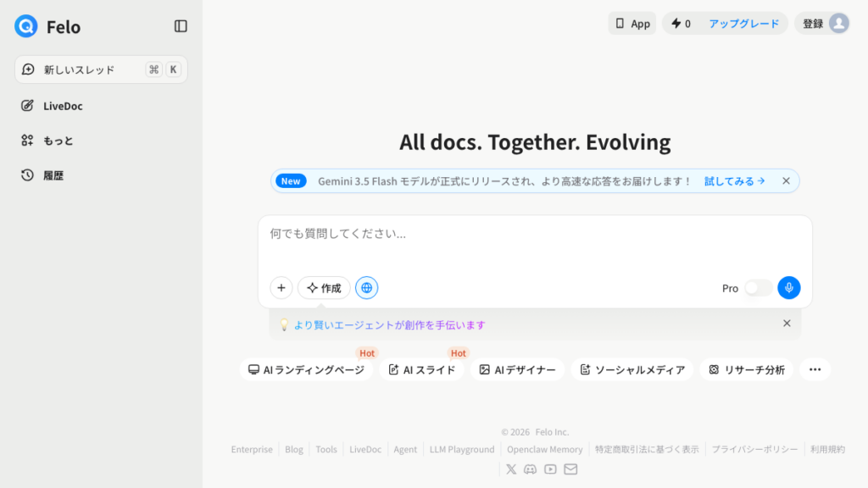
Task: Open the Enterprise footer link
Action: click(252, 449)
